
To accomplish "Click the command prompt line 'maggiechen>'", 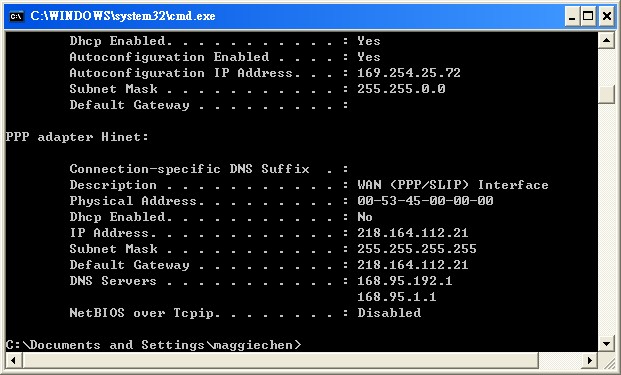I will tap(153, 345).
